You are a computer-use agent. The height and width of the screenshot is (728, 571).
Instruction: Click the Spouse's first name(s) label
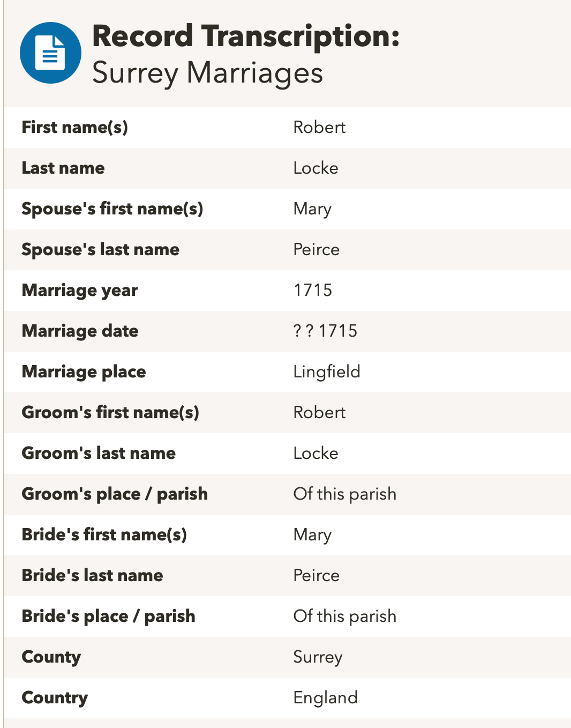pyautogui.click(x=112, y=209)
